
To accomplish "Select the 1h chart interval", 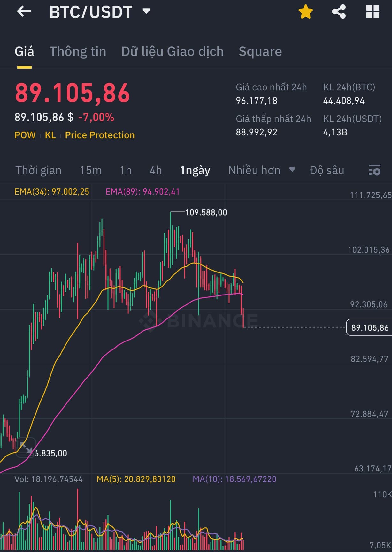I will point(126,170).
